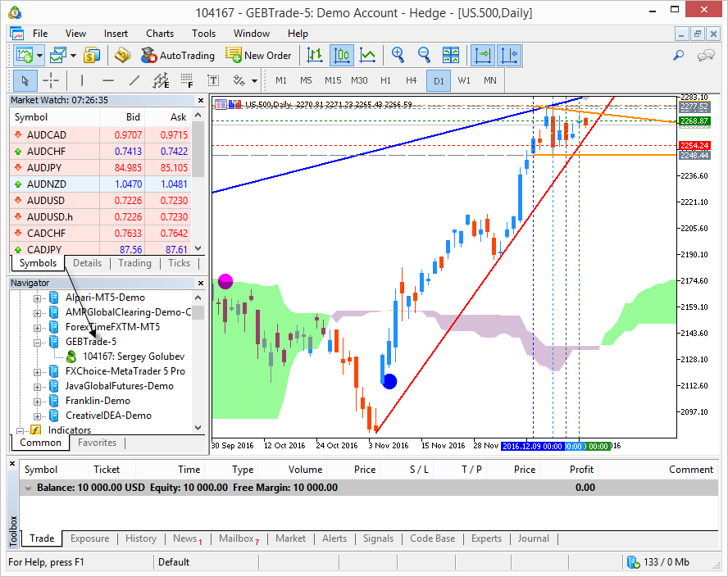Close the Navigator panel
Screen dimensions: 728x577
(x=201, y=283)
